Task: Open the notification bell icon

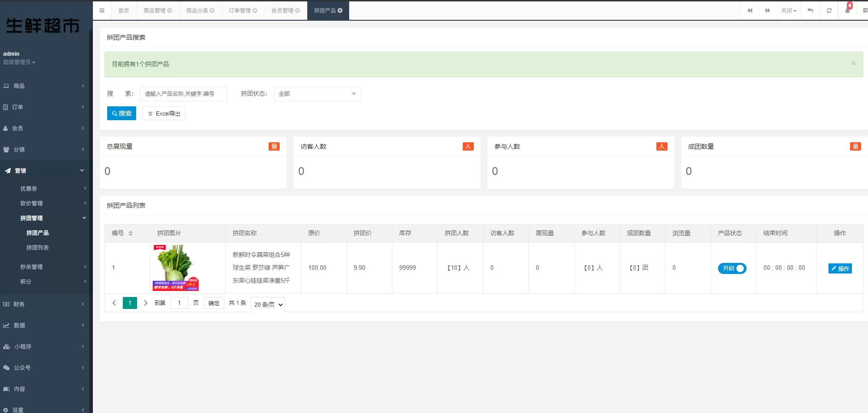Action: click(847, 11)
